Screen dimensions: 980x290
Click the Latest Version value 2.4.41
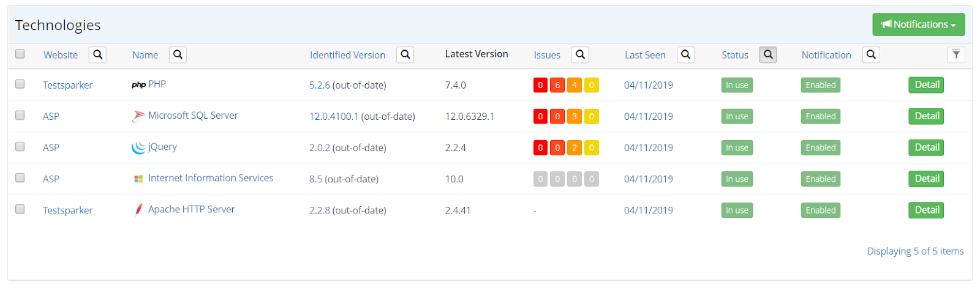[458, 210]
